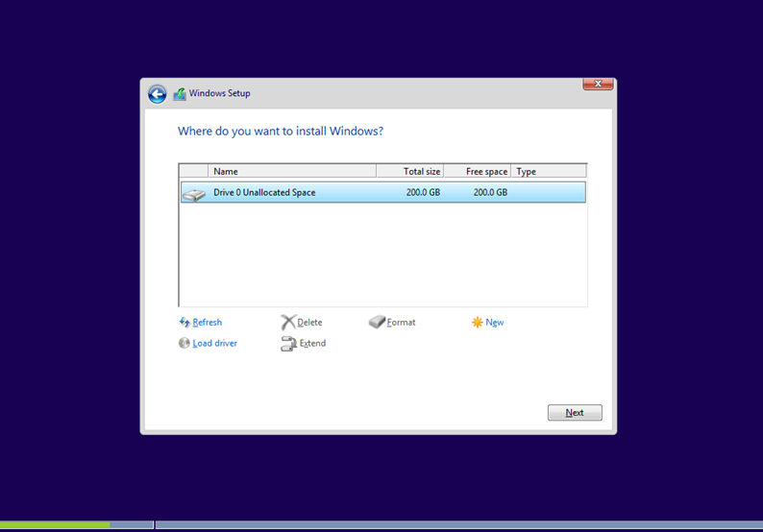
Task: Sort by the Free space column header
Action: click(x=478, y=171)
